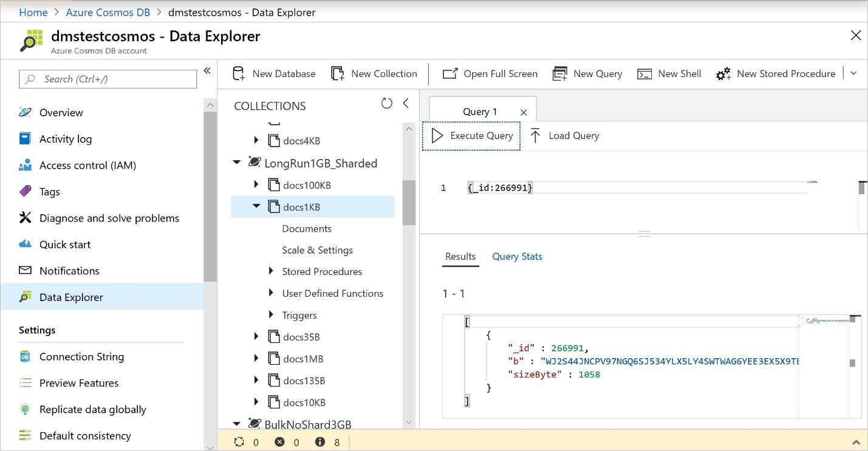Collapse the Collections pane with chevron
Image resolution: width=868 pixels, height=451 pixels.
pos(406,103)
